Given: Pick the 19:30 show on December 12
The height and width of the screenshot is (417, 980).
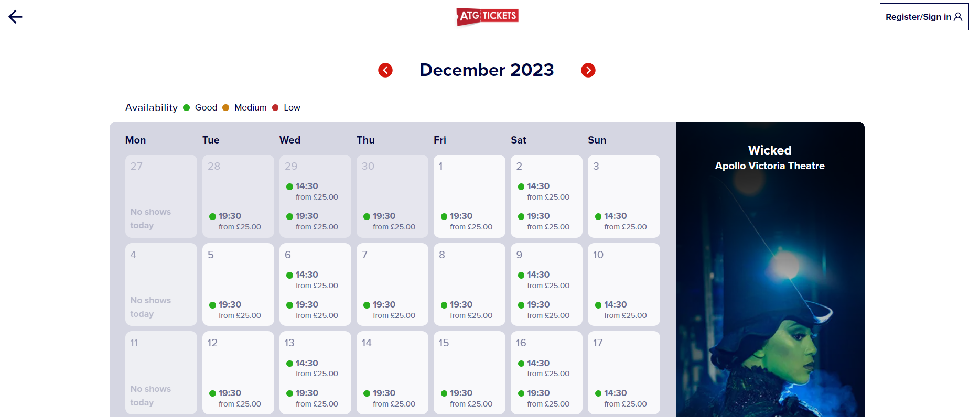Looking at the screenshot, I should (x=230, y=393).
